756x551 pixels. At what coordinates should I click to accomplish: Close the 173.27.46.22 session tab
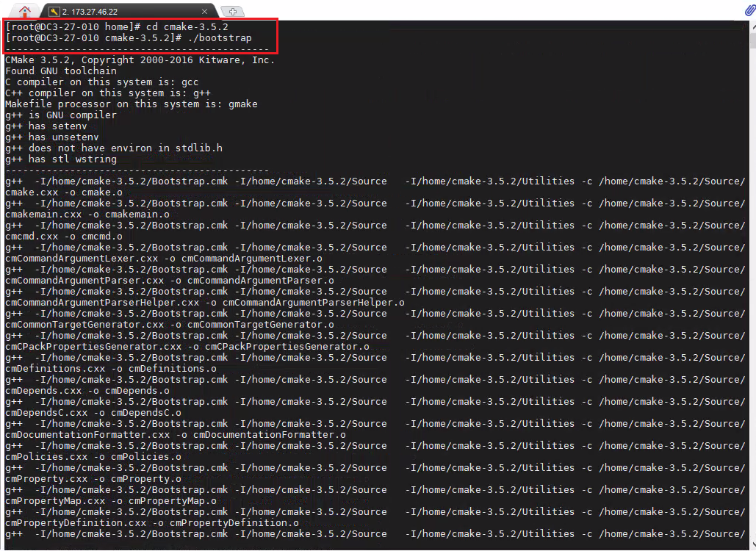204,11
